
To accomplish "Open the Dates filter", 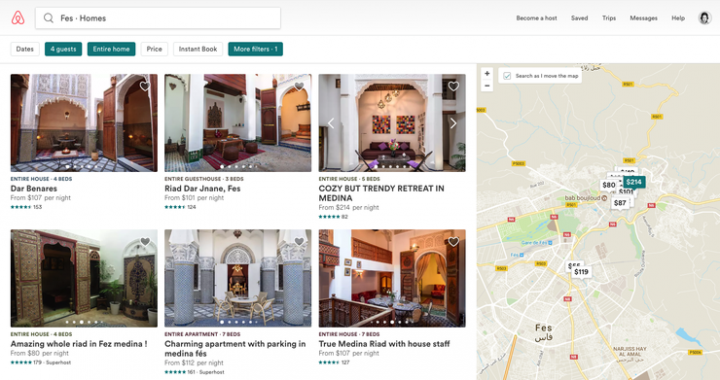I will [x=25, y=49].
